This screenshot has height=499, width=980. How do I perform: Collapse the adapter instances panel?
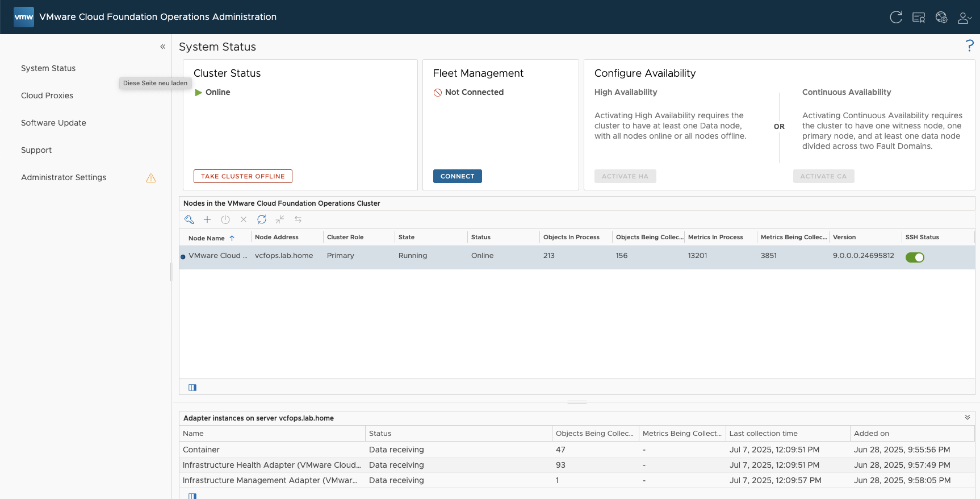[968, 418]
